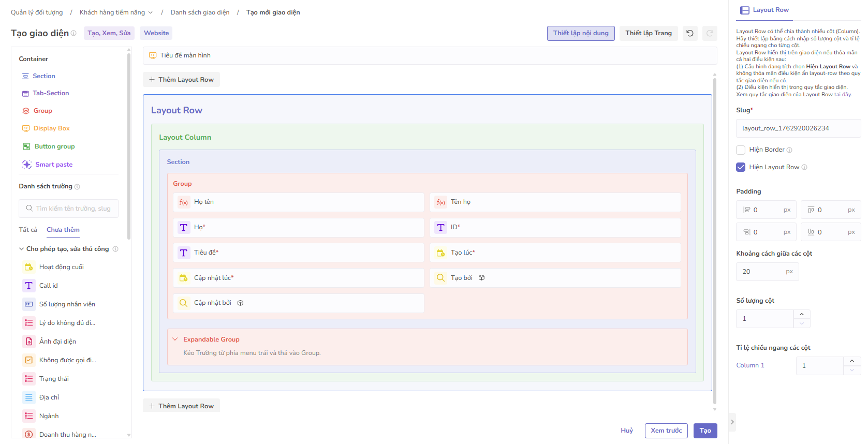Collapse Cho phép tạo, sửa thủ công

click(22, 249)
